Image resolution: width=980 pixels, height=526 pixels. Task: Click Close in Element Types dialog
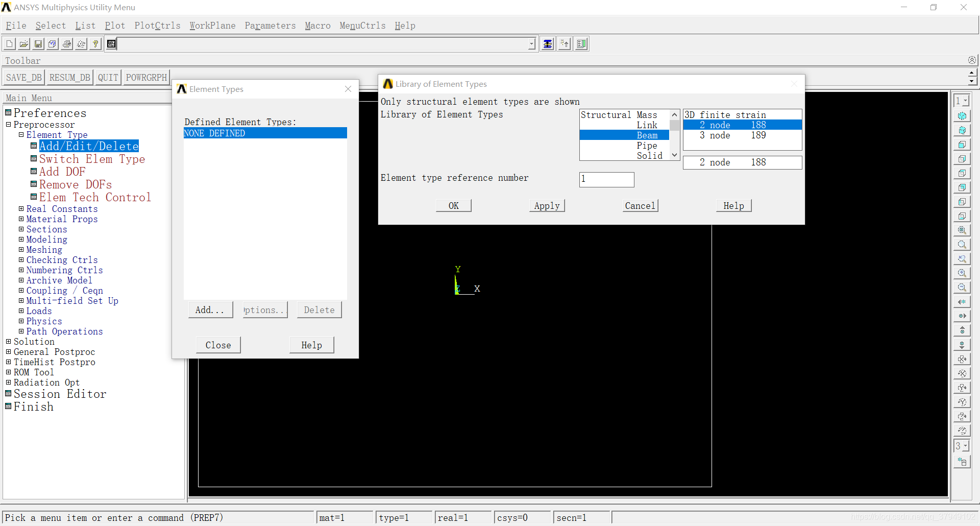click(218, 345)
